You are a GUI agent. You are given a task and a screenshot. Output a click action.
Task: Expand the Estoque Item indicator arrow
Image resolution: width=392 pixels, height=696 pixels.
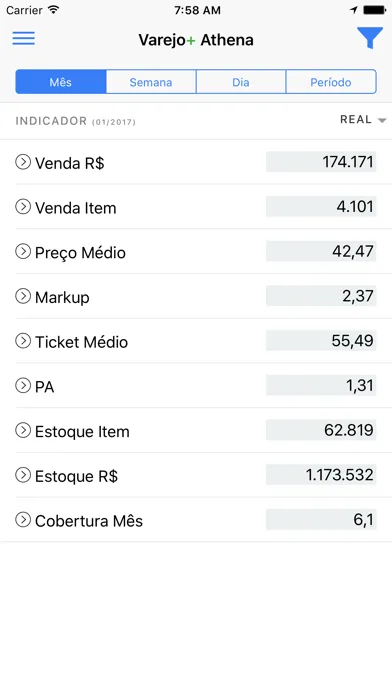click(x=23, y=430)
